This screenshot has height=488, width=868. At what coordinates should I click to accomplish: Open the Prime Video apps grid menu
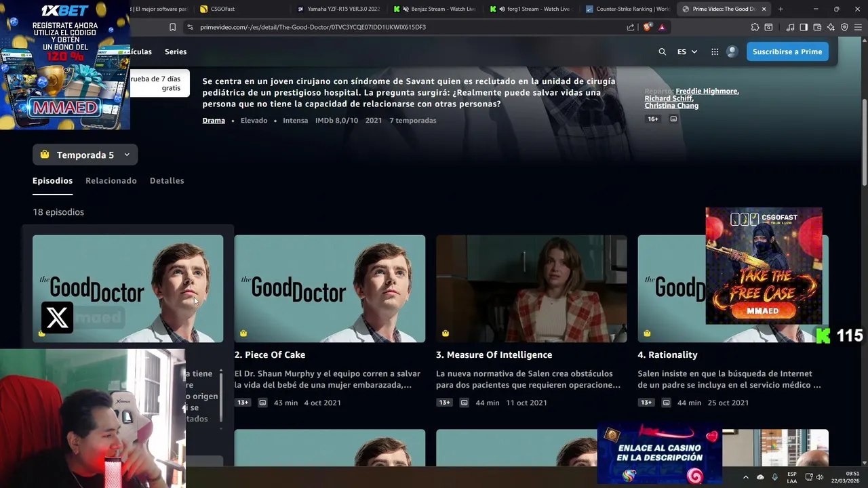(715, 52)
